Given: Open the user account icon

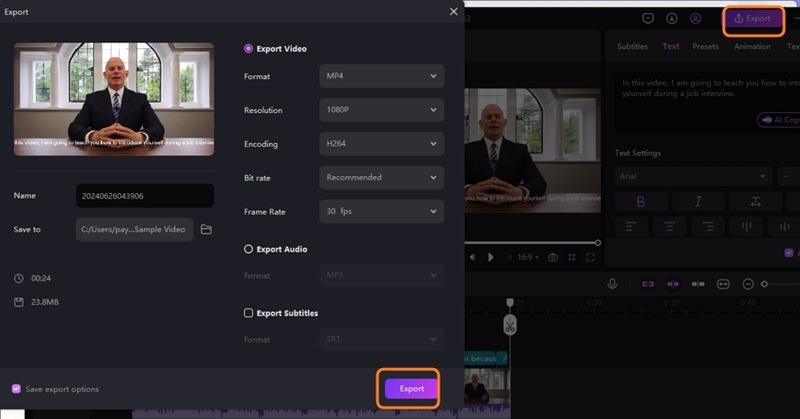Looking at the screenshot, I should point(695,18).
